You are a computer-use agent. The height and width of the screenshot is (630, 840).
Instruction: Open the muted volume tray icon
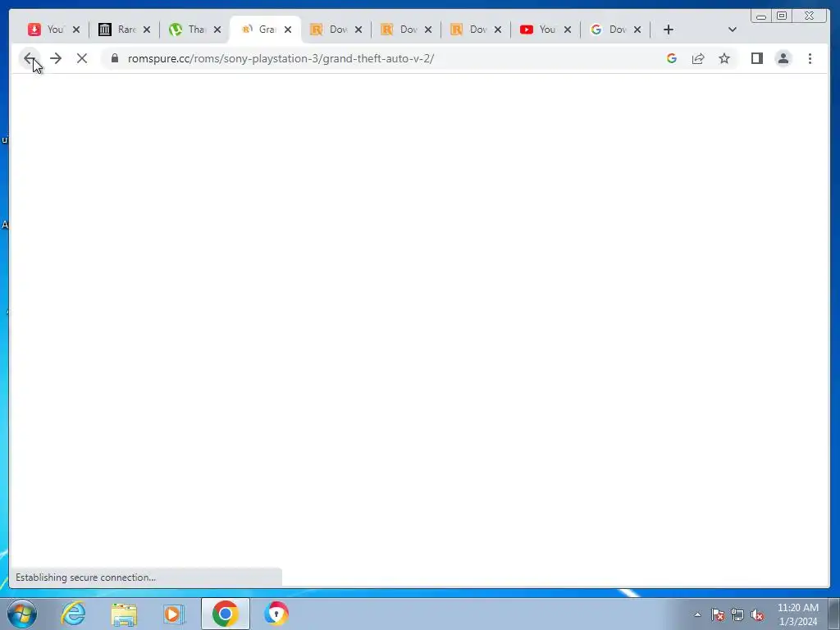(757, 614)
